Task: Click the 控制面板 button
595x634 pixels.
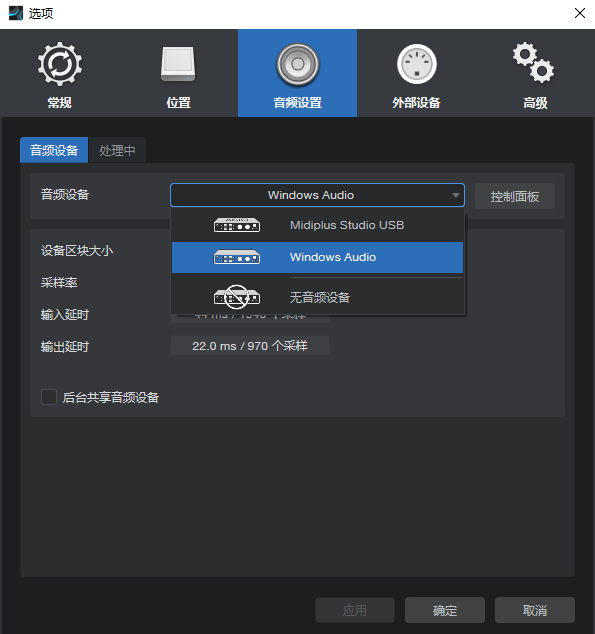Action: (x=515, y=196)
